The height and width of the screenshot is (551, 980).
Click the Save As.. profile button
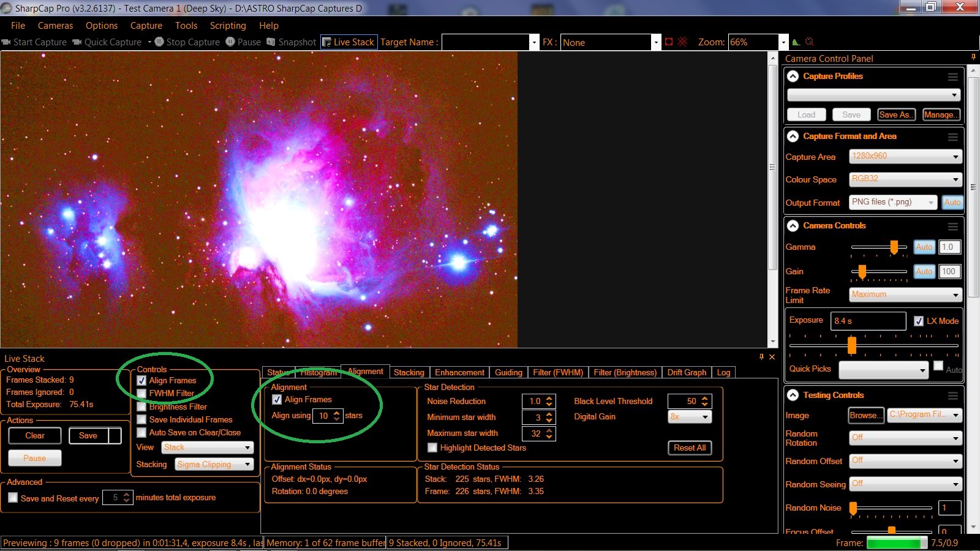tap(896, 115)
